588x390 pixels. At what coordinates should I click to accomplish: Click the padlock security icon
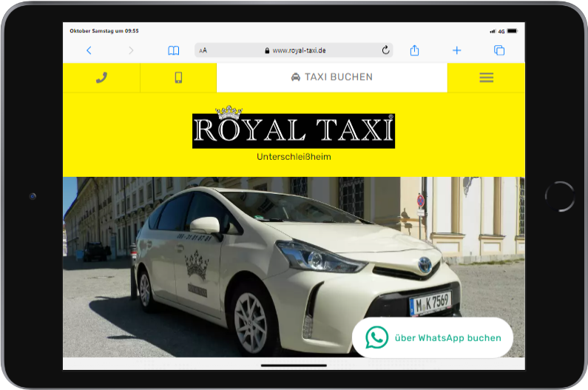click(x=267, y=50)
